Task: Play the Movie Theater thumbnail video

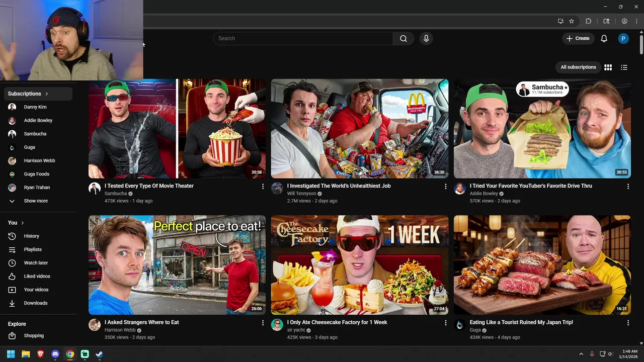Action: 177,129
